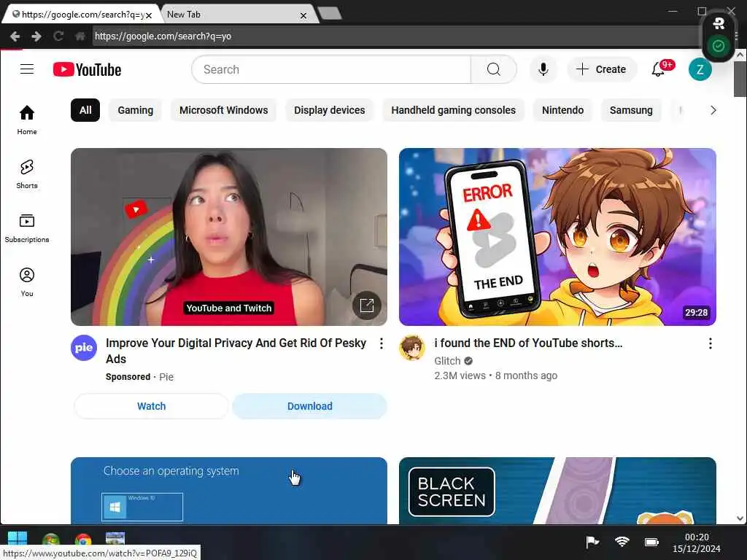Open the Z account avatar menu
This screenshot has width=747, height=560.
(700, 69)
